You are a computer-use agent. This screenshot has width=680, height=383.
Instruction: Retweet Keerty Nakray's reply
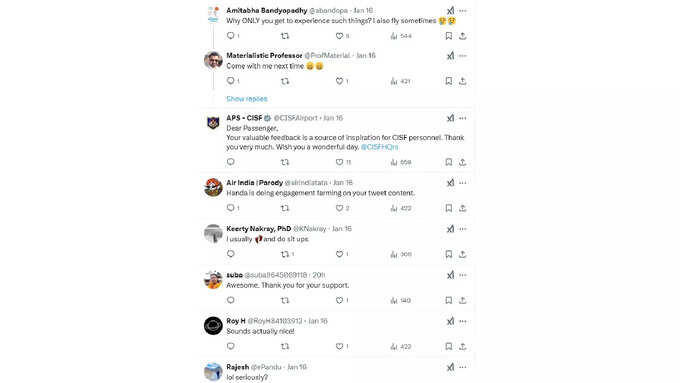[285, 254]
